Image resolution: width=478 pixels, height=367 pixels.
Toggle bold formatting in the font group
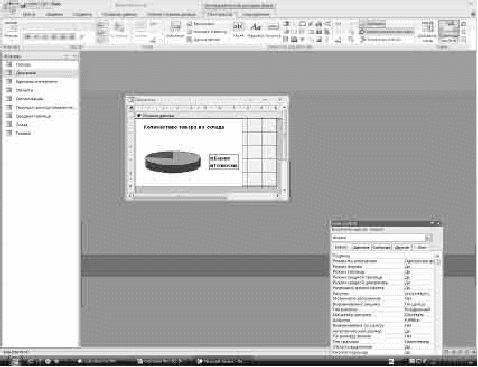[x=28, y=37]
